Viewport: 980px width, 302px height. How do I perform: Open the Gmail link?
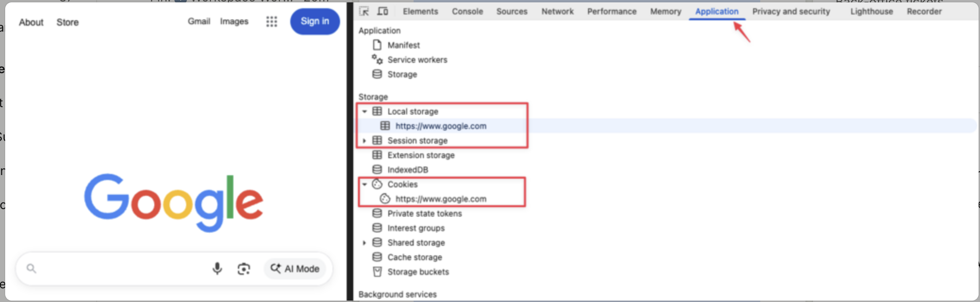[x=199, y=21]
